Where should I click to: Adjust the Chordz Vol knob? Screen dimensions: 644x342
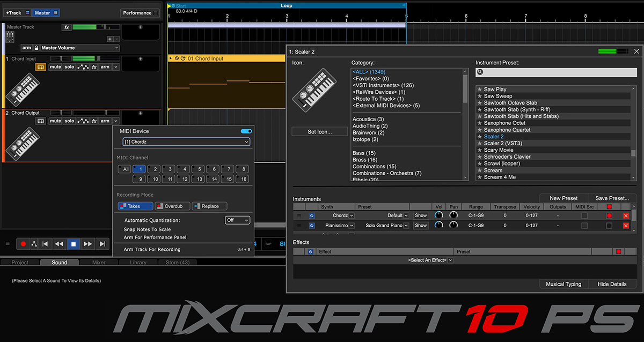[439, 215]
